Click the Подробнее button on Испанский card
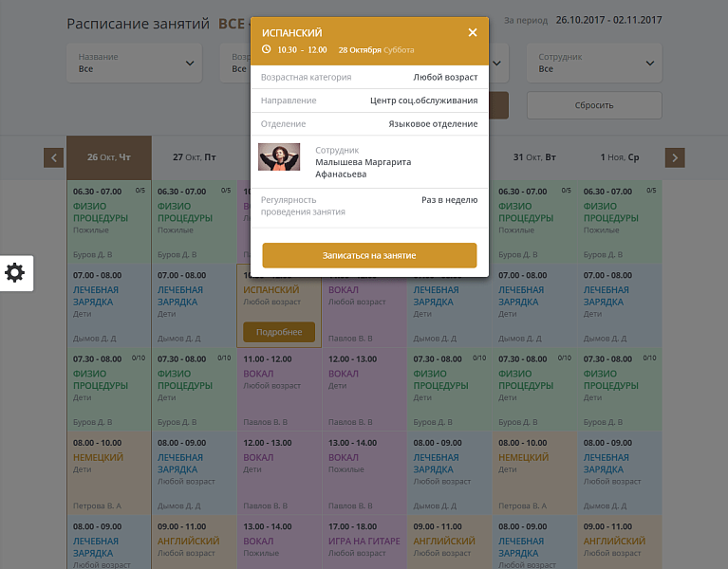 279,332
